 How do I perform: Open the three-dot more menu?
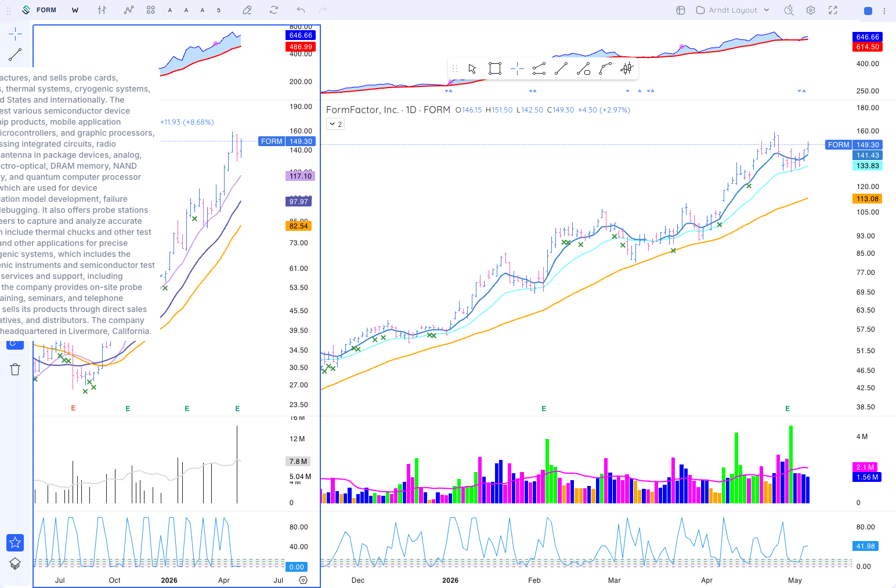[x=884, y=10]
